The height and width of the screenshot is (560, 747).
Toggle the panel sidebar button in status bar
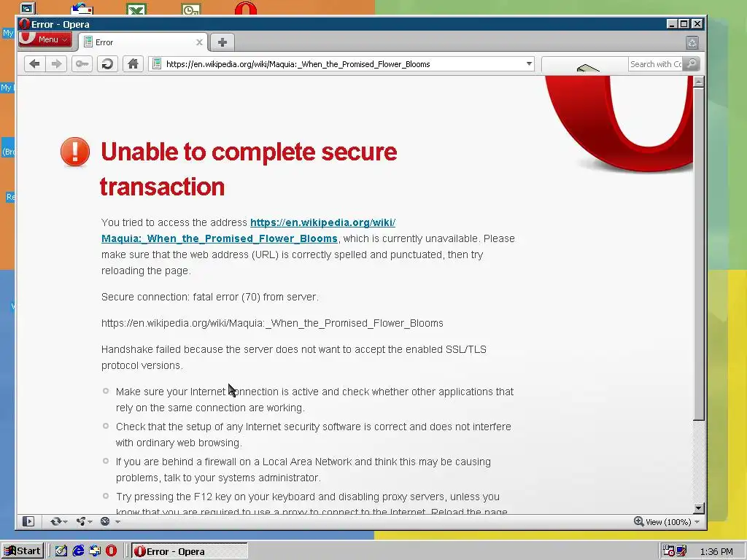tap(28, 521)
